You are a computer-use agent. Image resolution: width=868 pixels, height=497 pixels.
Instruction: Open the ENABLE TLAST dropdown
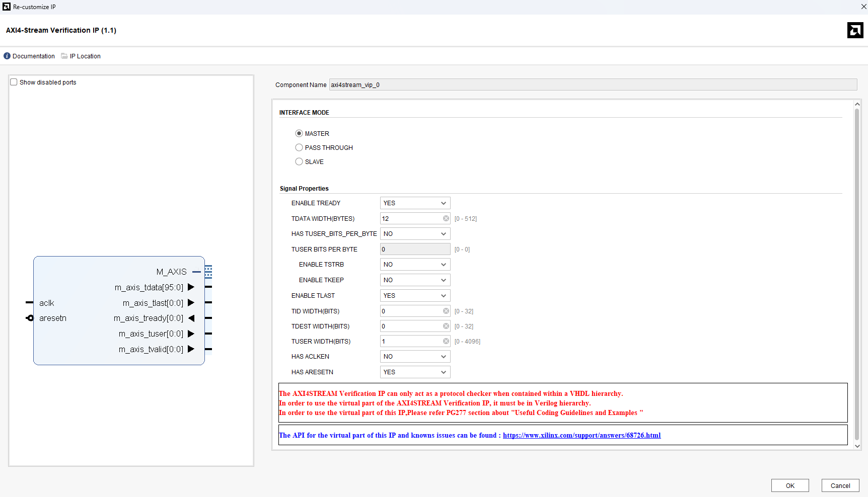point(415,296)
